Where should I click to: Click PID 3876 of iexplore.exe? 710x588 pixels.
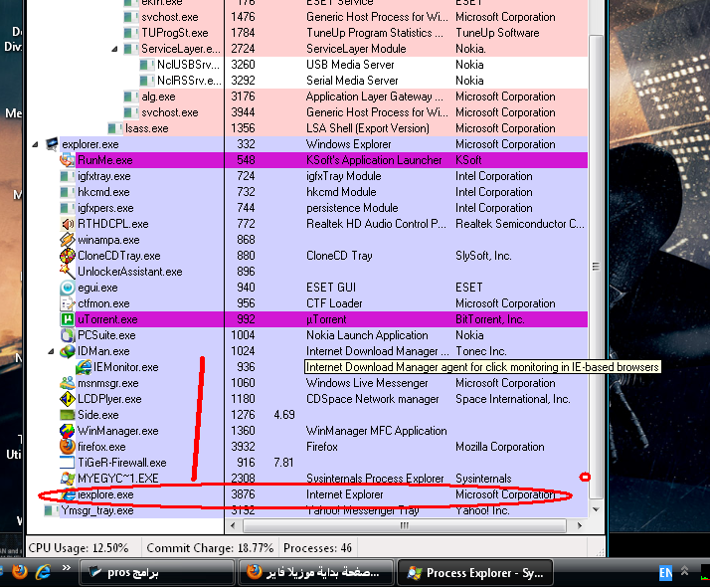pos(244,494)
